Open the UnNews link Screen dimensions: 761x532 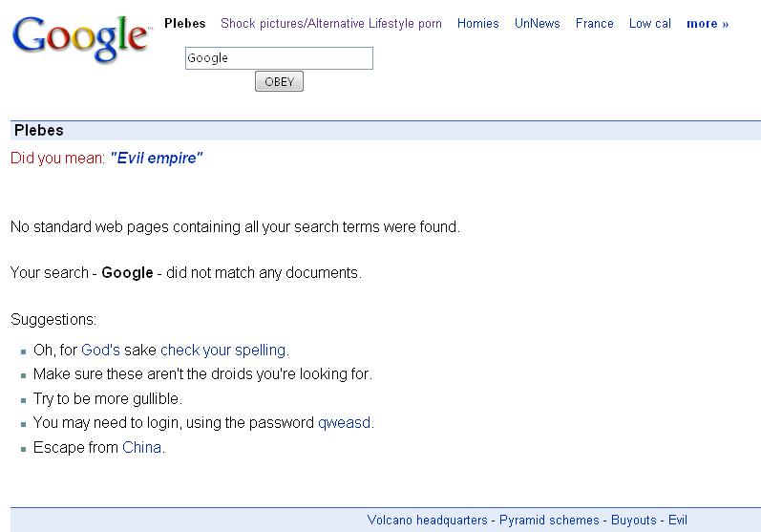tap(537, 23)
